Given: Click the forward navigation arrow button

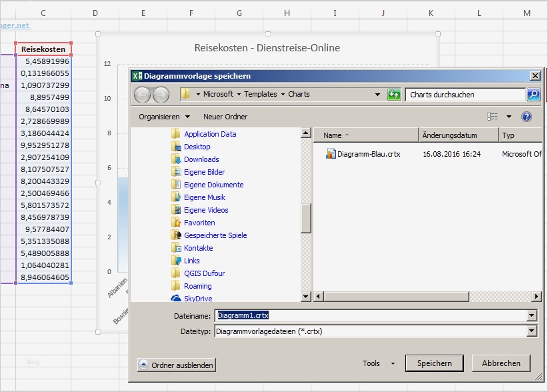Looking at the screenshot, I should click(x=161, y=95).
